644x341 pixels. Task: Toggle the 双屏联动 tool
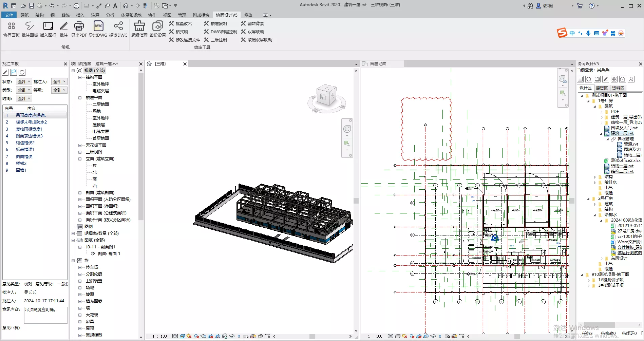252,32
